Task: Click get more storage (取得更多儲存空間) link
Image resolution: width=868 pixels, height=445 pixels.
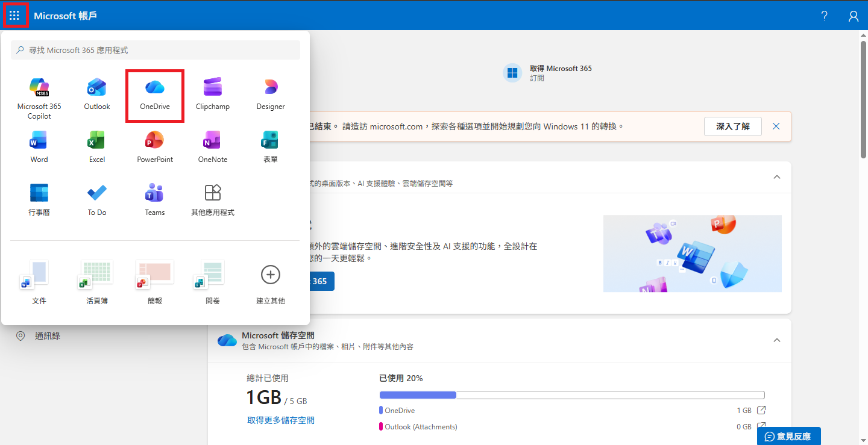Action: 281,420
